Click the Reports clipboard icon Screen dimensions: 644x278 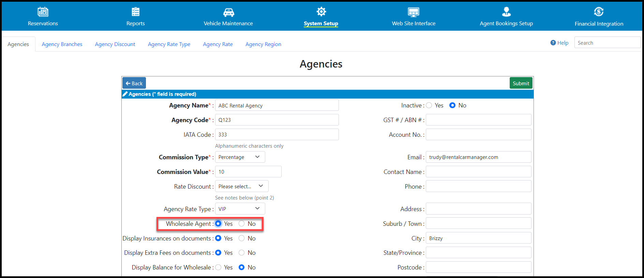(x=136, y=12)
